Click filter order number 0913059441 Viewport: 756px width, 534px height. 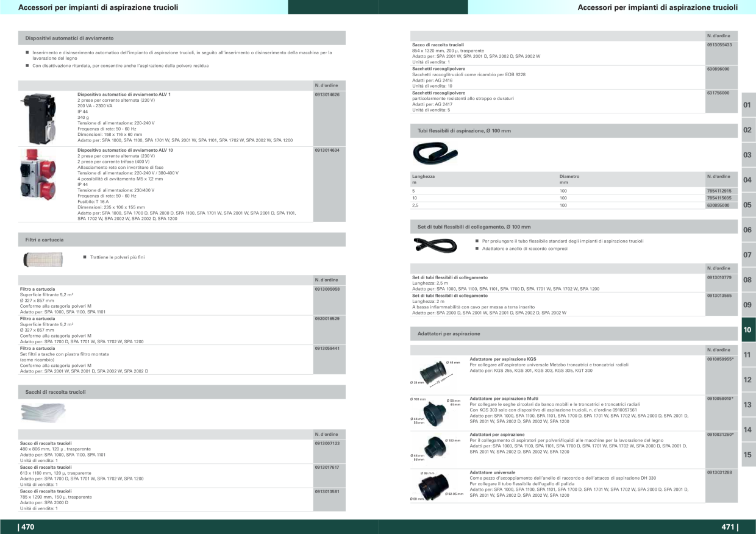click(x=327, y=348)
